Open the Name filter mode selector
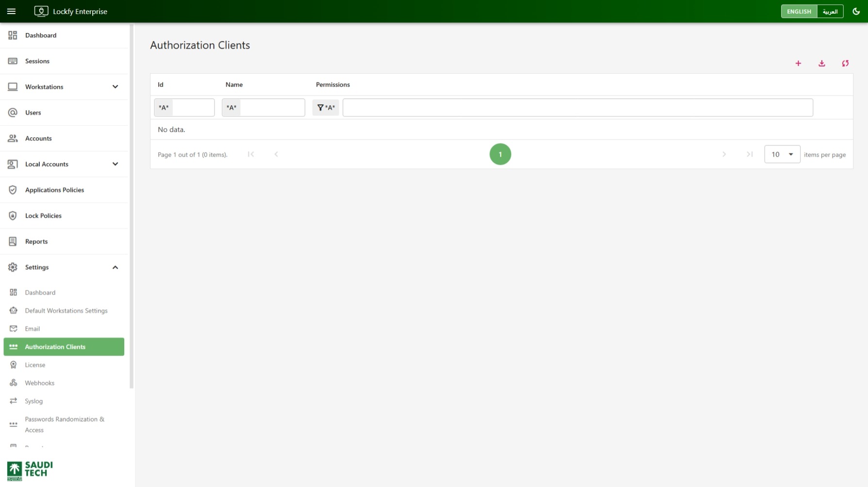868x487 pixels. (232, 108)
